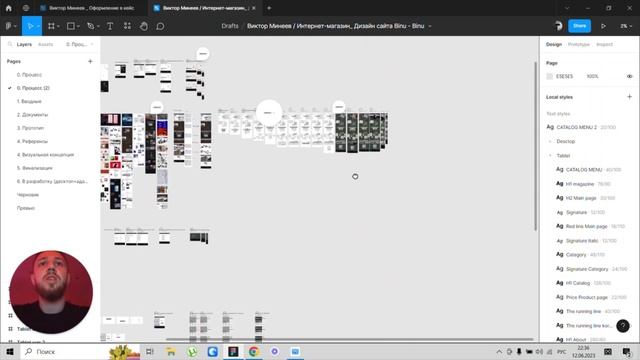Open the Resources components tool
The image size is (640, 360).
click(127, 26)
